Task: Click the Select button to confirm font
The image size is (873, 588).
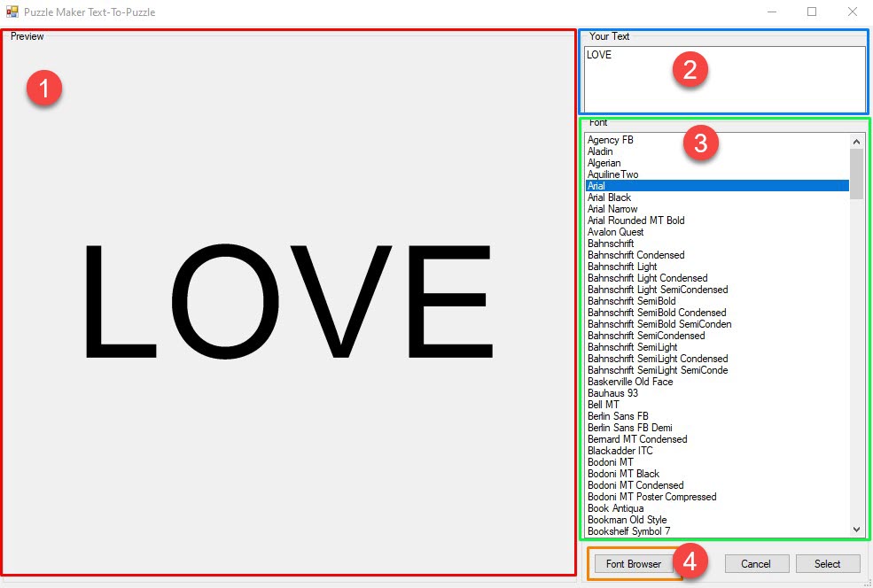Action: click(828, 563)
